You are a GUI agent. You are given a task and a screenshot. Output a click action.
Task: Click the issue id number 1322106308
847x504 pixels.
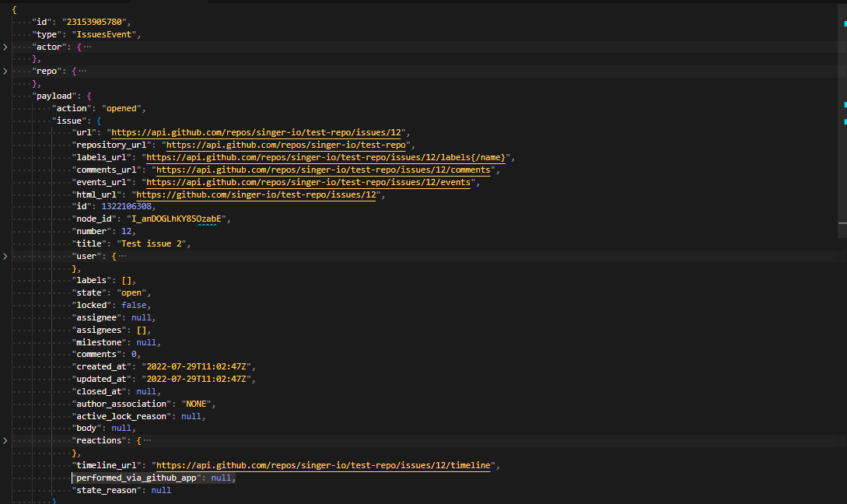[127, 206]
